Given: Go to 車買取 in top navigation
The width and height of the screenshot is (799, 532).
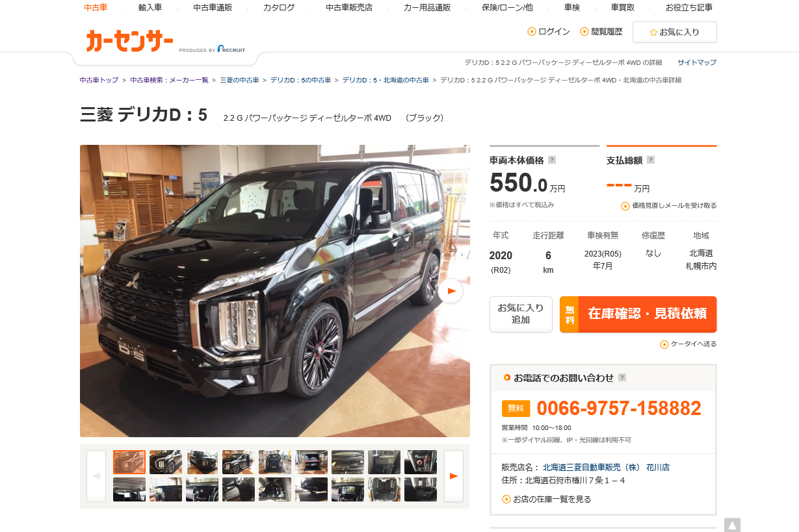Looking at the screenshot, I should coord(623,8).
